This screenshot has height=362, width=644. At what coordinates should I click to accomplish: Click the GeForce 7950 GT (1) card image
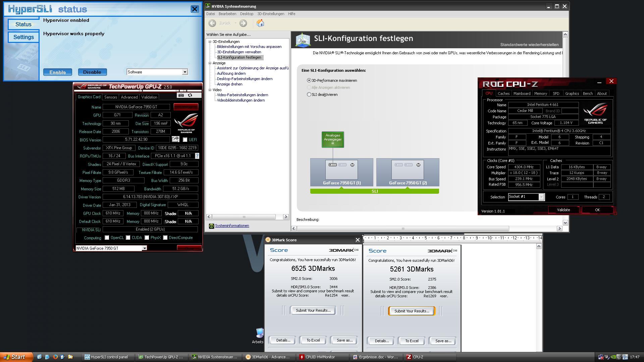pos(341,170)
